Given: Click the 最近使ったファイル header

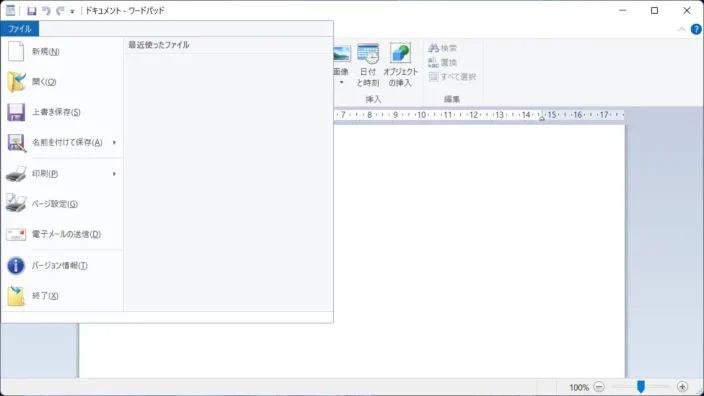Looking at the screenshot, I should pyautogui.click(x=158, y=45).
